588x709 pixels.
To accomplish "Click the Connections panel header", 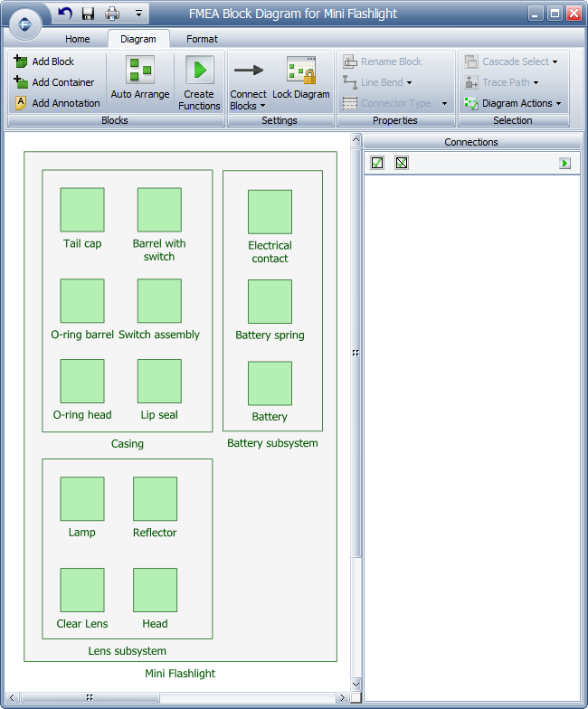I will click(x=471, y=142).
